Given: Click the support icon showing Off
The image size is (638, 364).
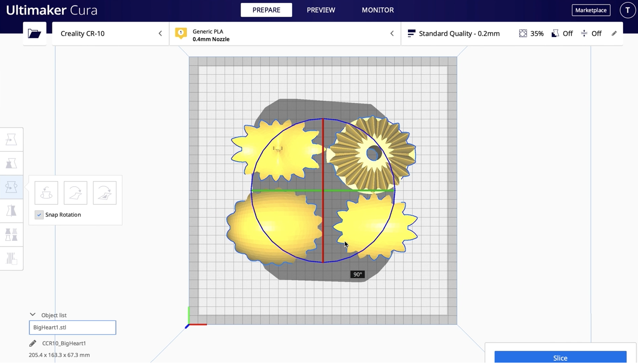Looking at the screenshot, I should tap(555, 33).
